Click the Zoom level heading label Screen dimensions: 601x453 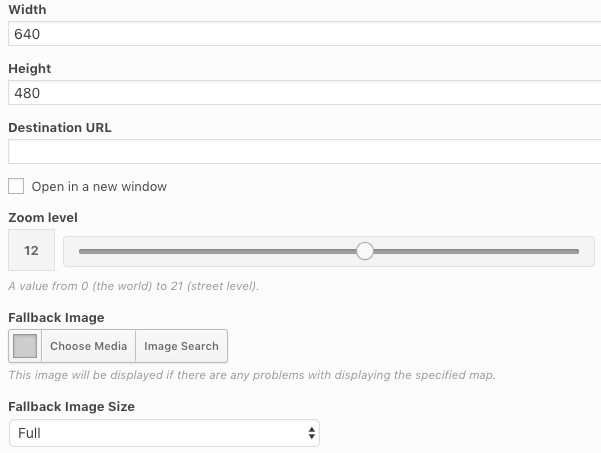pyautogui.click(x=43, y=217)
